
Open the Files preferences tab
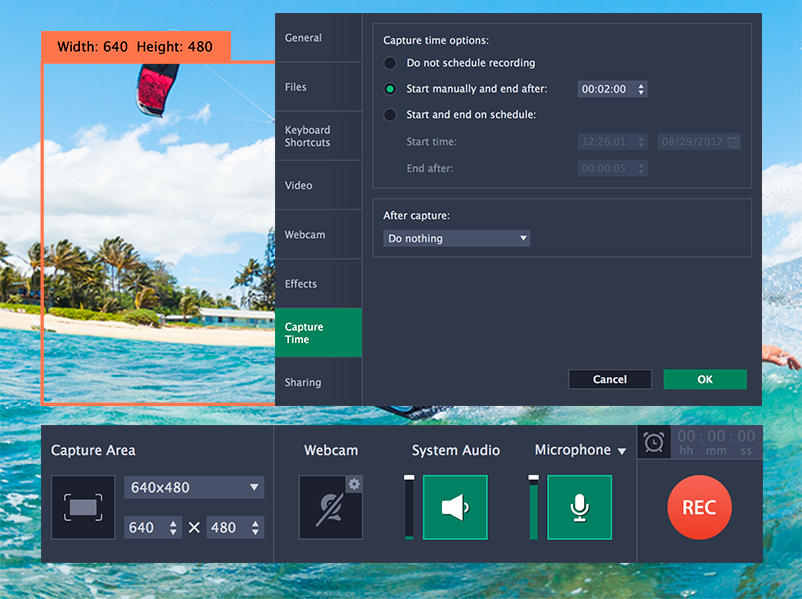(318, 87)
